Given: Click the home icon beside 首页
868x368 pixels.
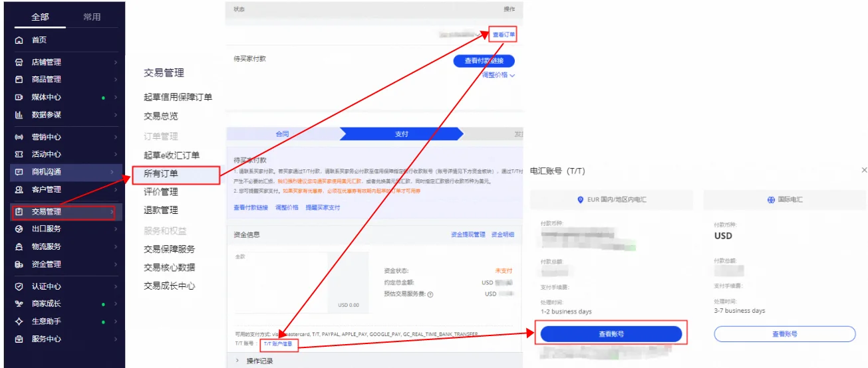Looking at the screenshot, I should click(19, 41).
